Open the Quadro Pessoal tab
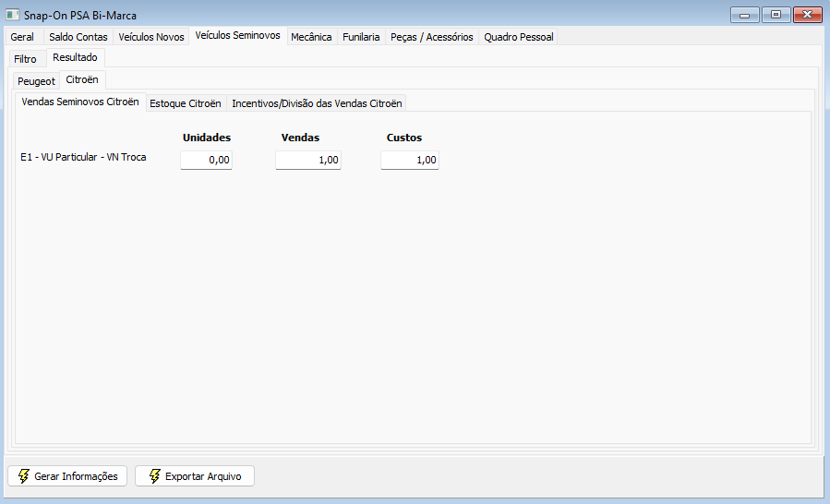This screenshot has width=830, height=504. (519, 37)
